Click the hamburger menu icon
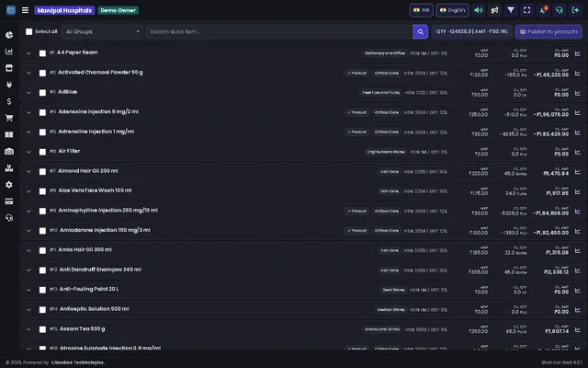The width and height of the screenshot is (588, 368). tap(25, 10)
